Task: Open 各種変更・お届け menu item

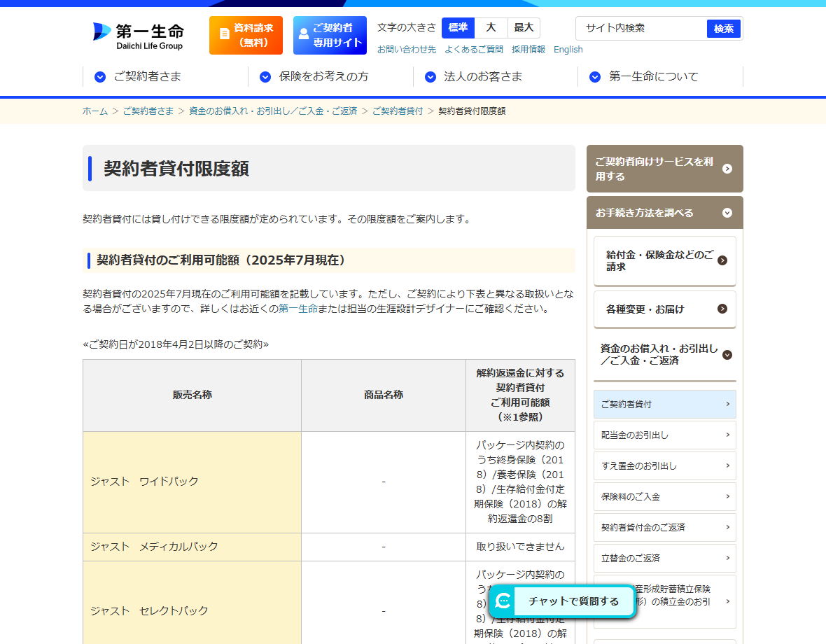Action: (665, 309)
